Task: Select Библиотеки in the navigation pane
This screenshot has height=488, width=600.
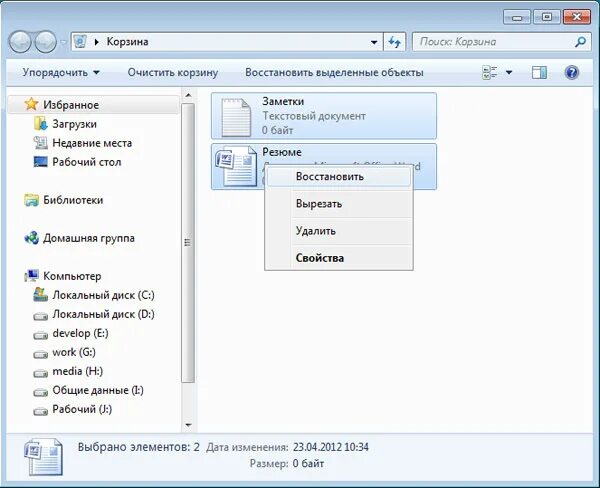Action: tap(73, 200)
